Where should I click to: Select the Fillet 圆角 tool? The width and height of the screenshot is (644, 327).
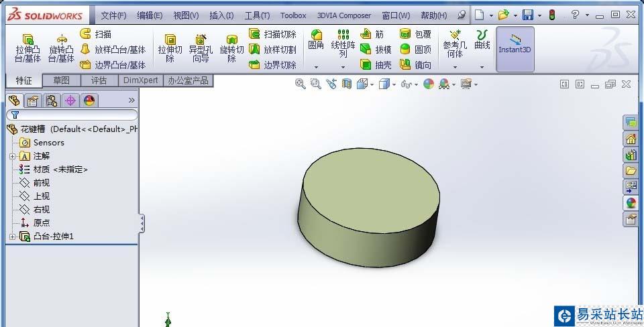click(316, 40)
